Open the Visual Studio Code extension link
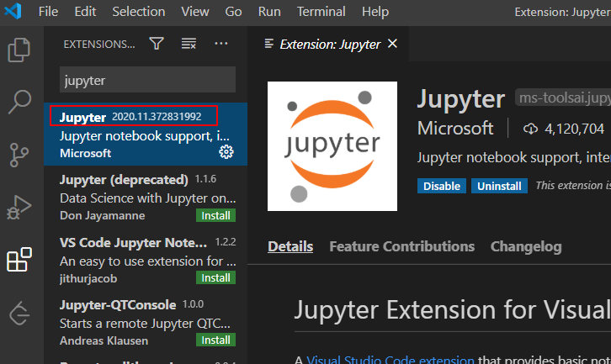 [390, 359]
